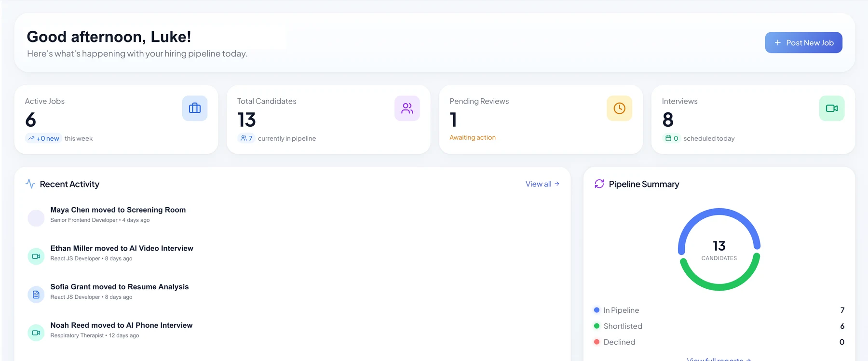Click the Declined legend label
The width and height of the screenshot is (868, 361).
[619, 342]
